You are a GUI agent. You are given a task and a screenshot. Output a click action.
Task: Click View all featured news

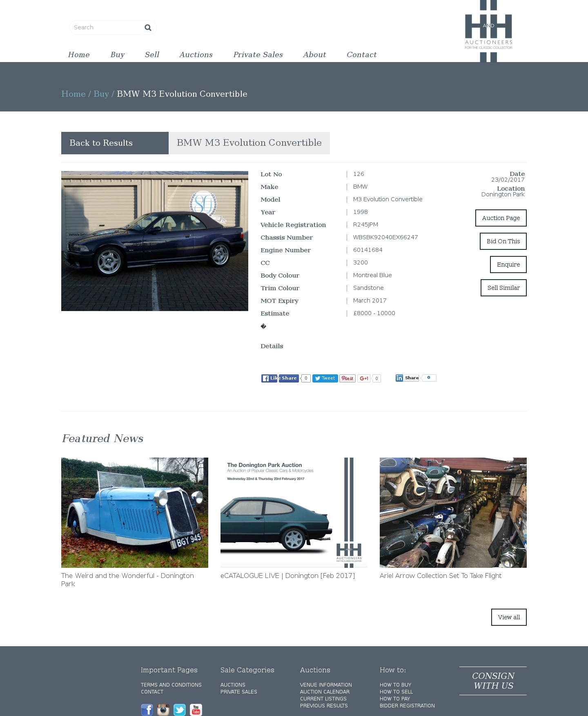coord(509,617)
